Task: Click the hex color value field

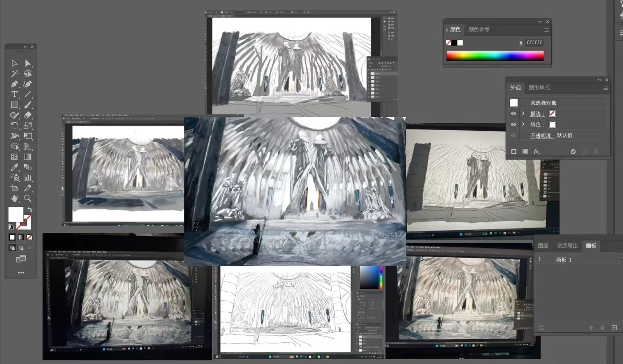Action: (x=534, y=43)
